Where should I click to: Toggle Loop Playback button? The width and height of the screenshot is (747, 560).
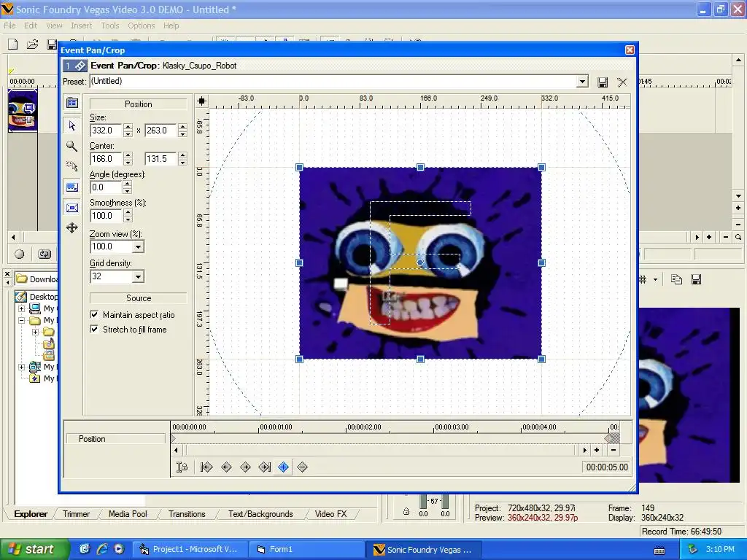(44, 254)
